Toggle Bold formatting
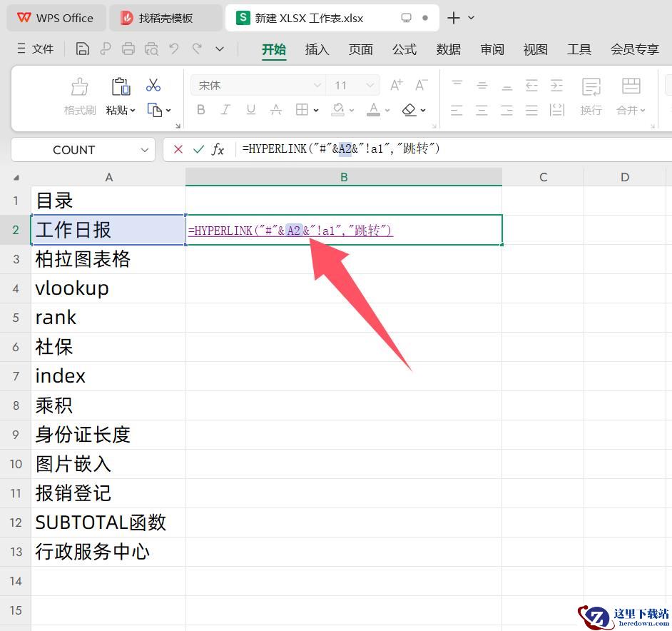This screenshot has width=672, height=631. [x=200, y=110]
